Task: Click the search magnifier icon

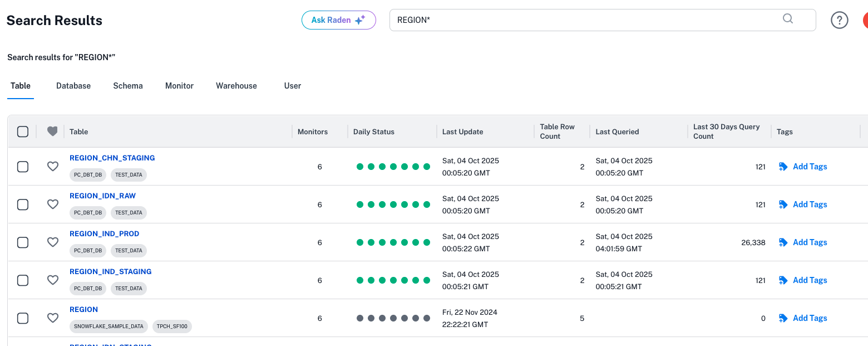Action: [788, 19]
